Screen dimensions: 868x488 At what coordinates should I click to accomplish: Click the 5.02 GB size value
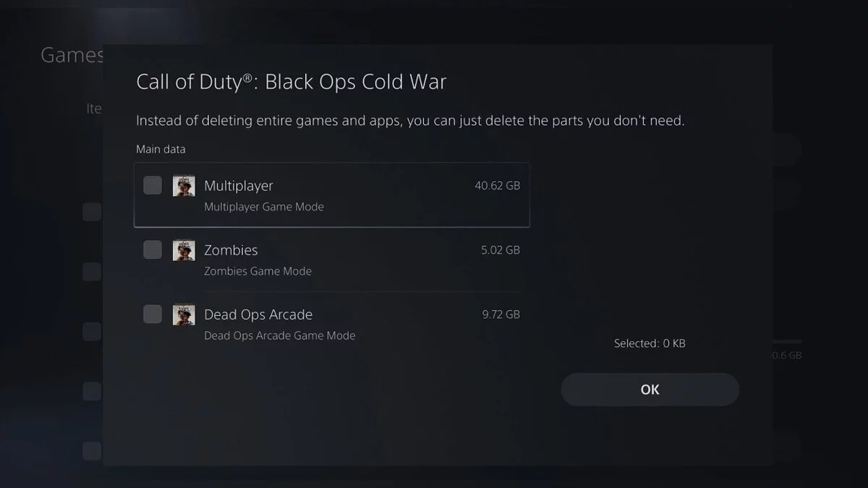(501, 250)
